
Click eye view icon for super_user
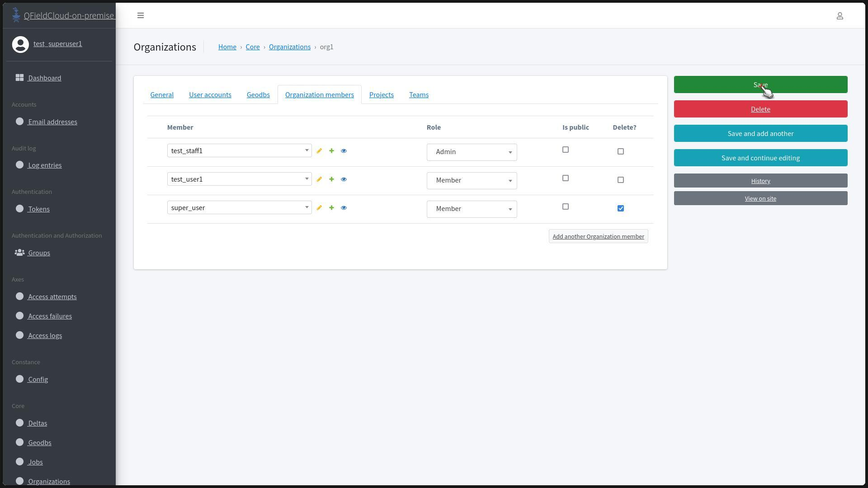pos(344,208)
